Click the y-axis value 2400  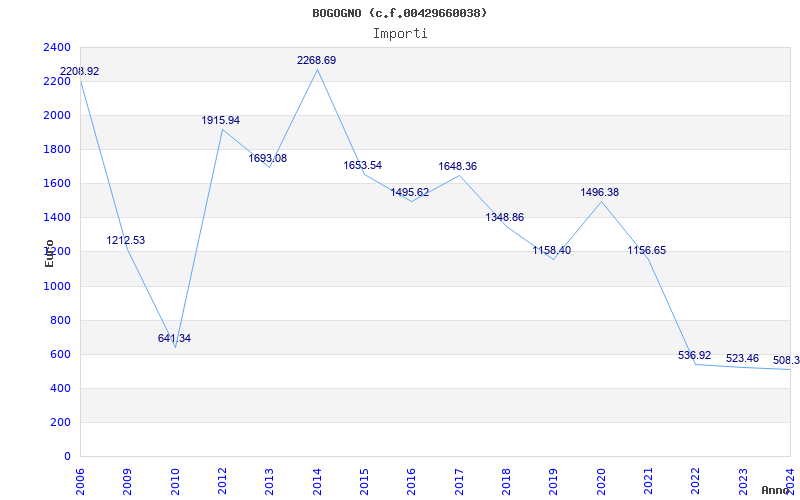[57, 47]
